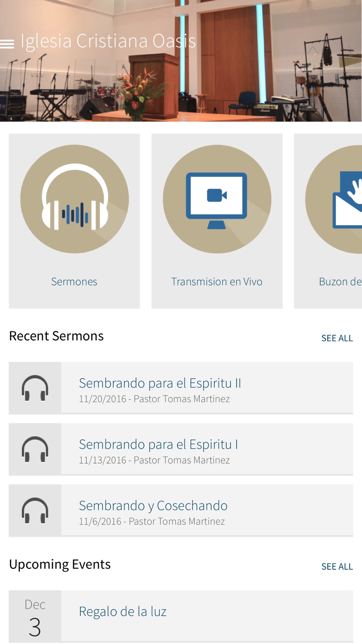The image size is (362, 644).
Task: See all upcoming events
Action: pos(337,566)
